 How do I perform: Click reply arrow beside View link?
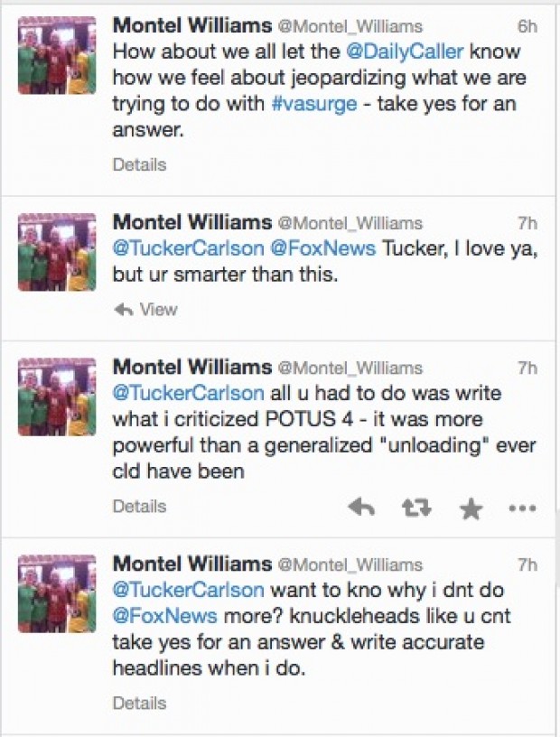tap(124, 309)
